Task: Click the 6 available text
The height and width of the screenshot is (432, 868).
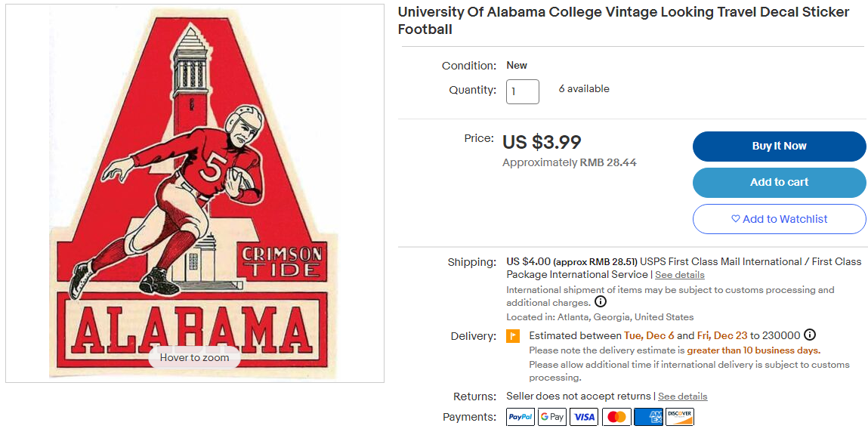Action: pyautogui.click(x=584, y=89)
